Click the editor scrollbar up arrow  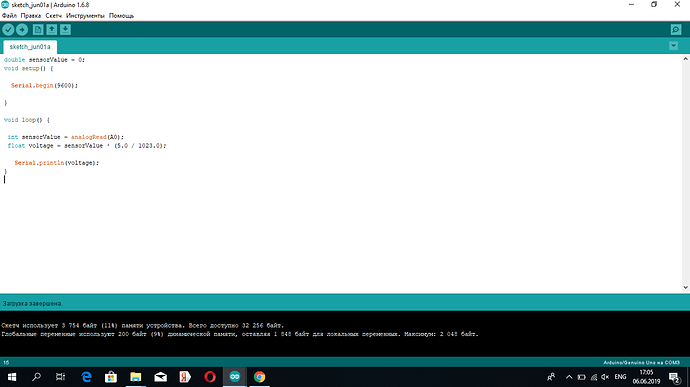coord(686,59)
